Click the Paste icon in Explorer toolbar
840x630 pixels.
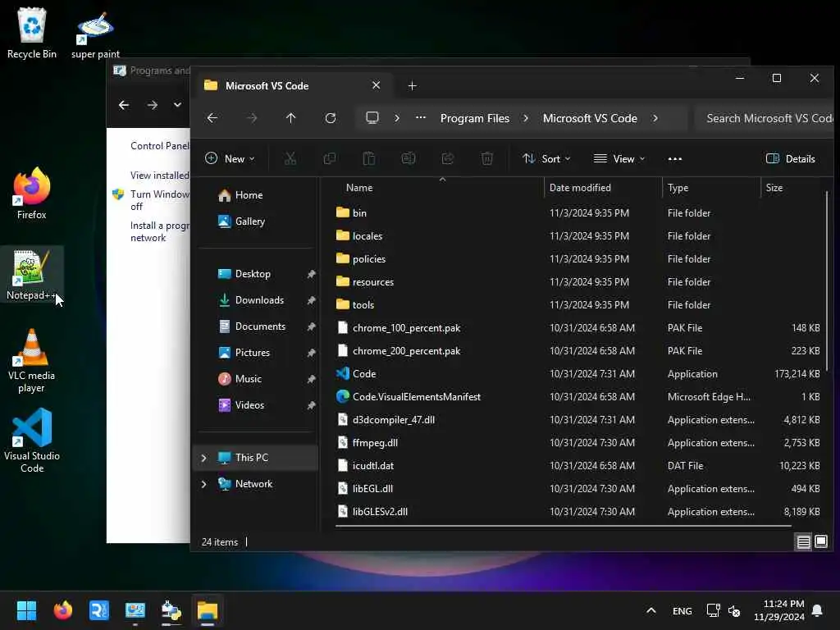pos(368,158)
